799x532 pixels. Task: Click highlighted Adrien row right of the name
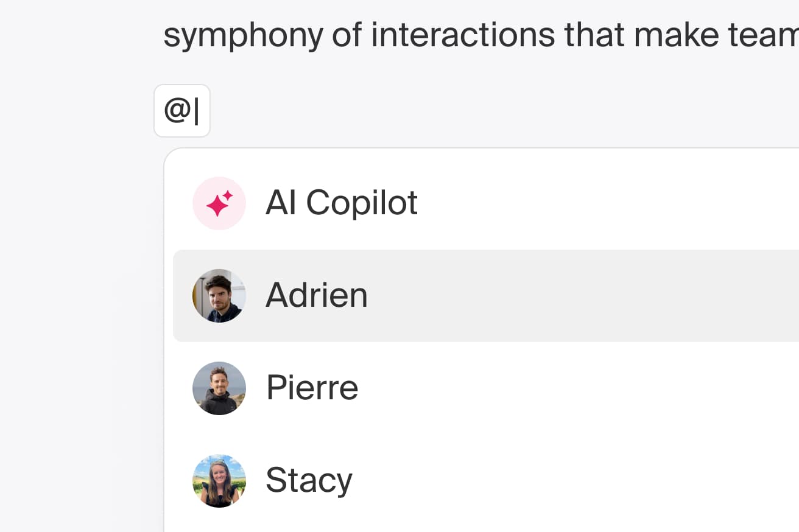pos(579,296)
